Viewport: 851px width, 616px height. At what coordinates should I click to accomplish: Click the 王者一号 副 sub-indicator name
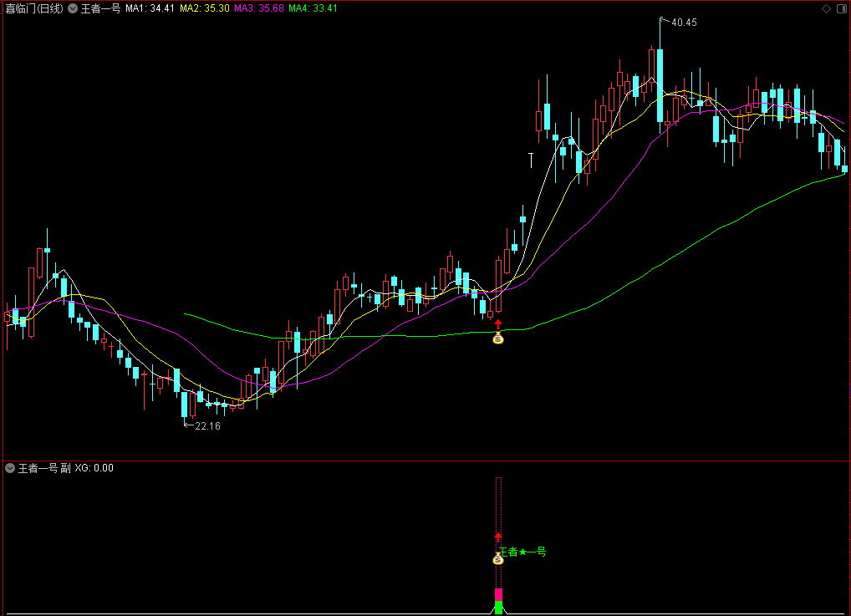click(x=44, y=468)
